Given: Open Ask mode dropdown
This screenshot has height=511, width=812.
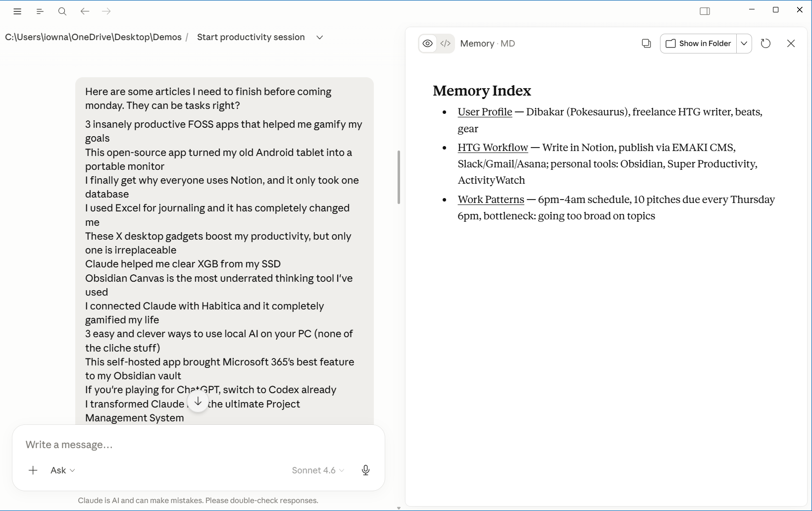Looking at the screenshot, I should coord(63,470).
